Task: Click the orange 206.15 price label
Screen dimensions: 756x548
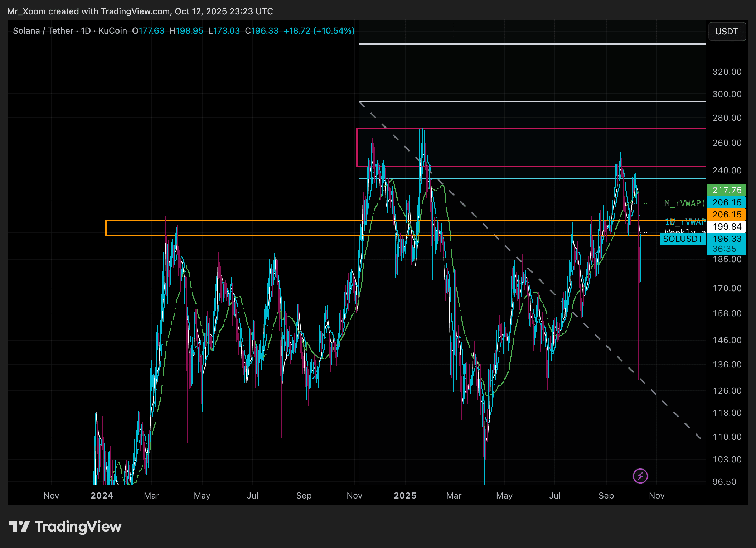Action: (x=726, y=215)
